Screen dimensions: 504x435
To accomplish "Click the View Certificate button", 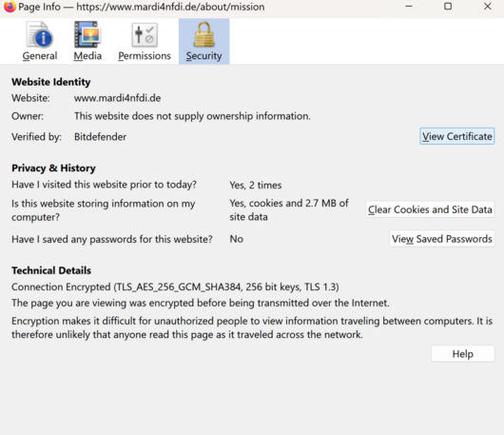I will (456, 136).
